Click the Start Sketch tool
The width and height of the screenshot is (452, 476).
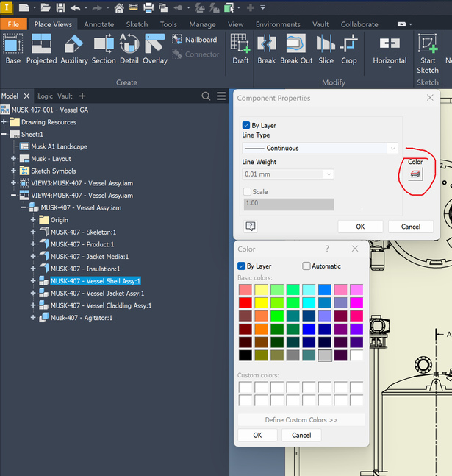click(428, 53)
